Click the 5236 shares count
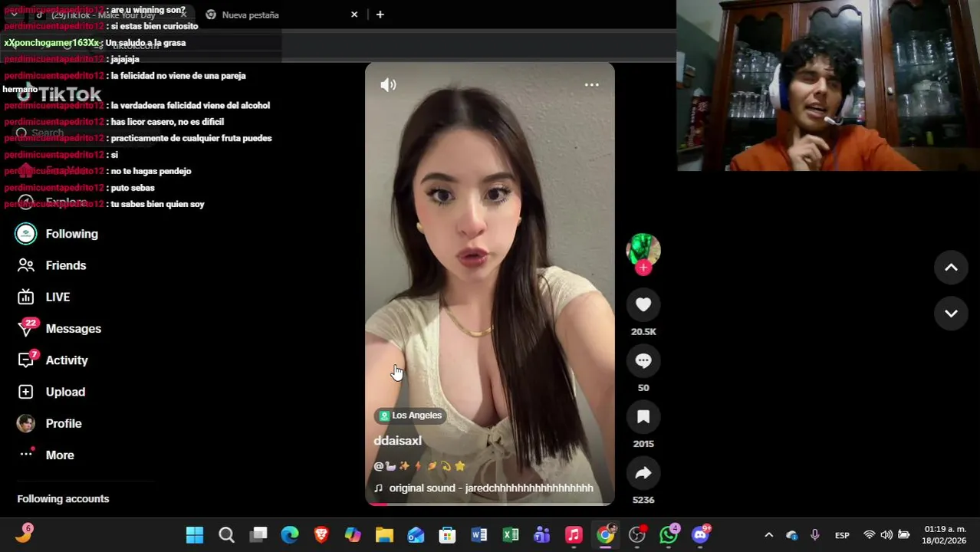 [x=643, y=500]
